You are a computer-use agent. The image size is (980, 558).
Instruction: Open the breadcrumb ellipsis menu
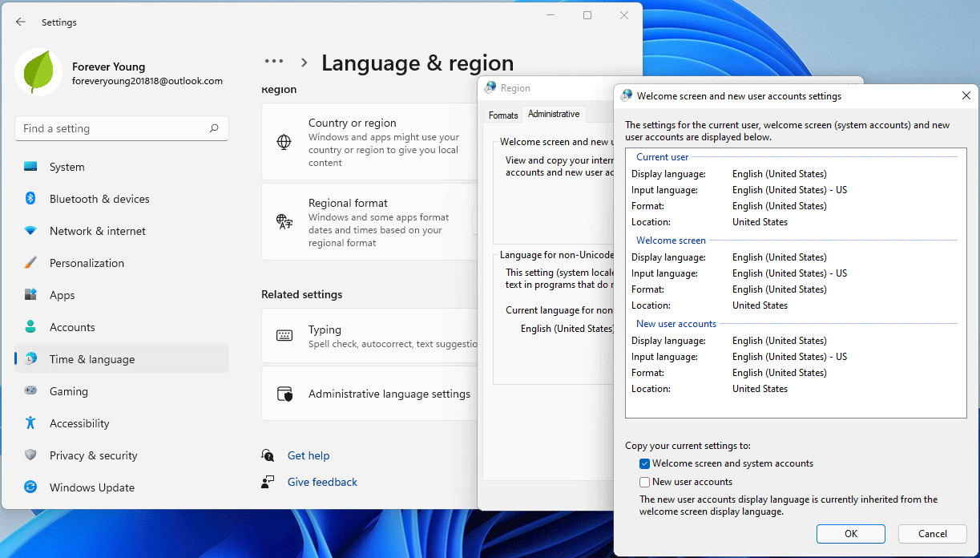click(274, 61)
